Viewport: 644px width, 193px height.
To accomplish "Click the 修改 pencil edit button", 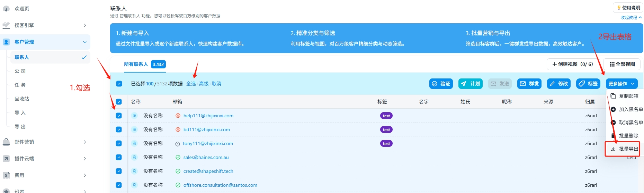I will coord(552,84).
